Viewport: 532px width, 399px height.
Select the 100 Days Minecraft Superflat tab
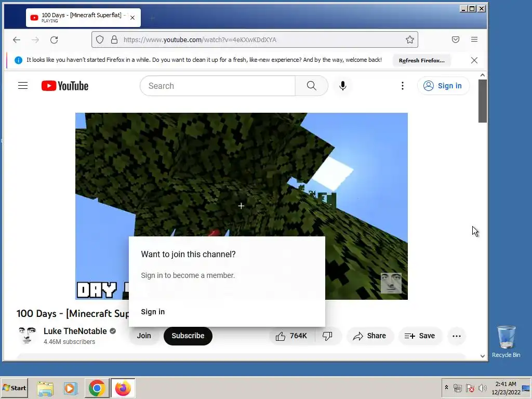[x=84, y=18]
